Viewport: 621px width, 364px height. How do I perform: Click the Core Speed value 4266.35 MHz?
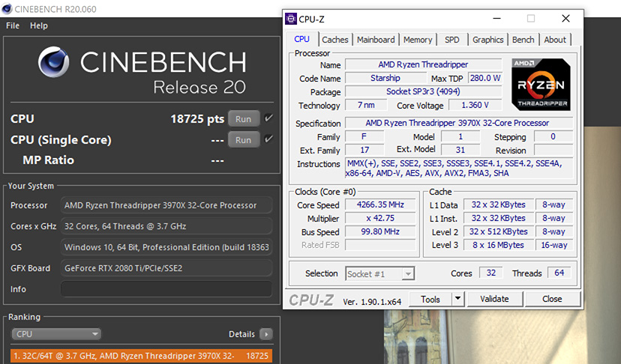pyautogui.click(x=380, y=204)
